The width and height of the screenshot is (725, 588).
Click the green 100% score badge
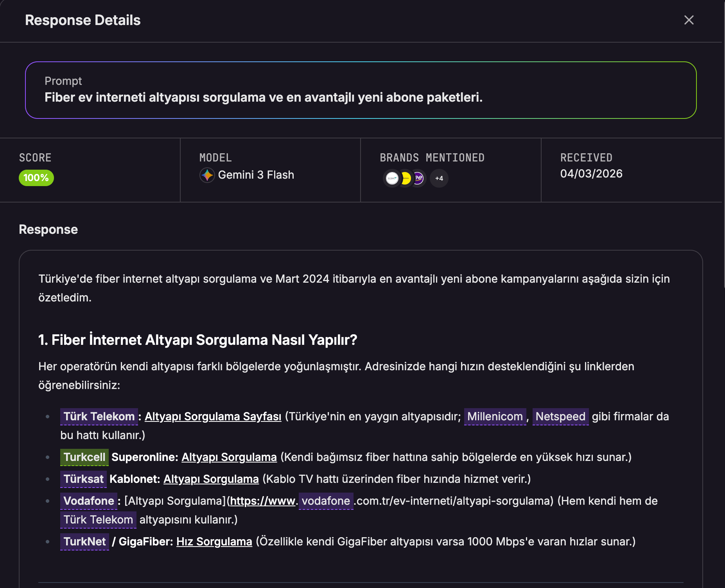point(36,178)
